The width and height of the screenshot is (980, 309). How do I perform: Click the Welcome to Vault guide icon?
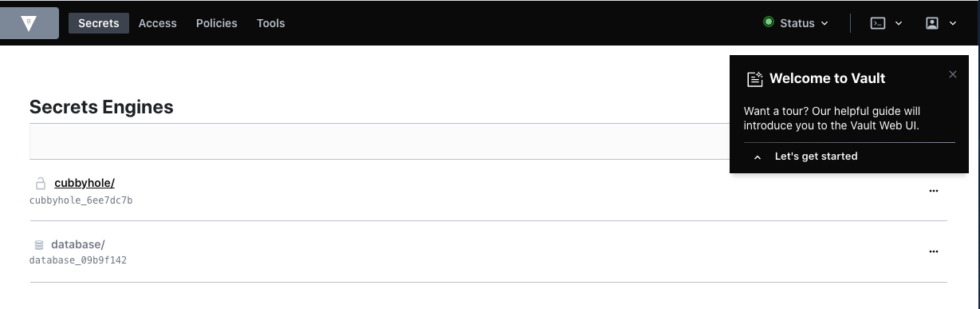point(754,79)
